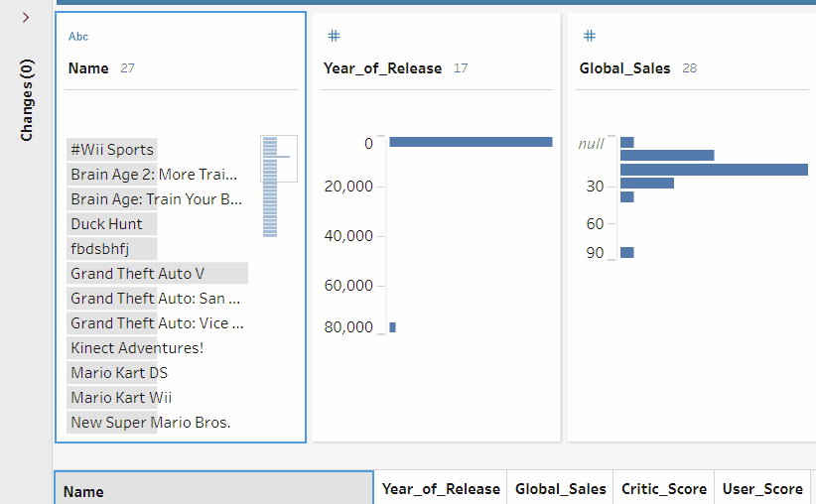Select the Name field header in profile card
Screen dimensions: 816x504
pyautogui.click(x=88, y=68)
